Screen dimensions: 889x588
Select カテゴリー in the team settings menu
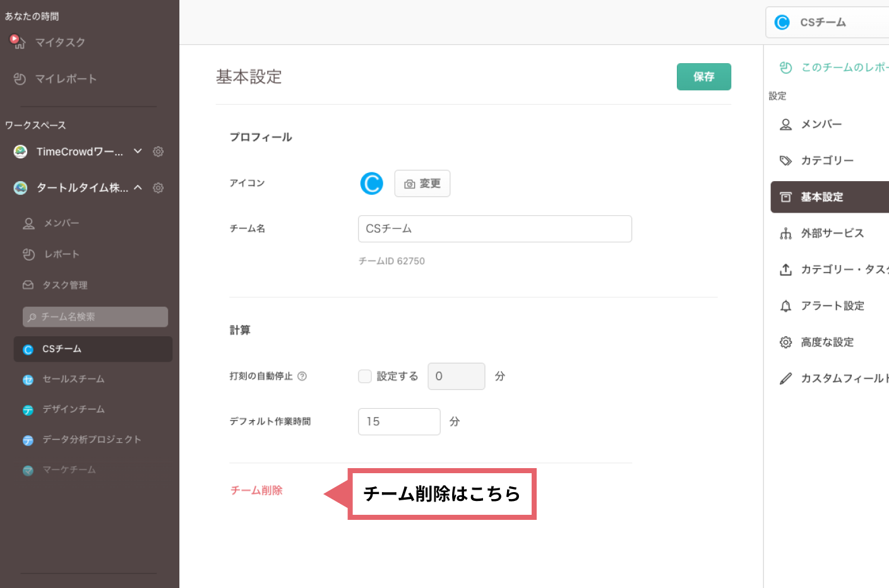click(826, 161)
